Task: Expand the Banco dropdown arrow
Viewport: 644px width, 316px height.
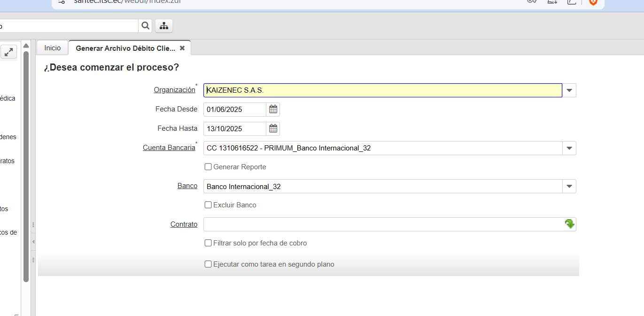Action: [x=569, y=186]
